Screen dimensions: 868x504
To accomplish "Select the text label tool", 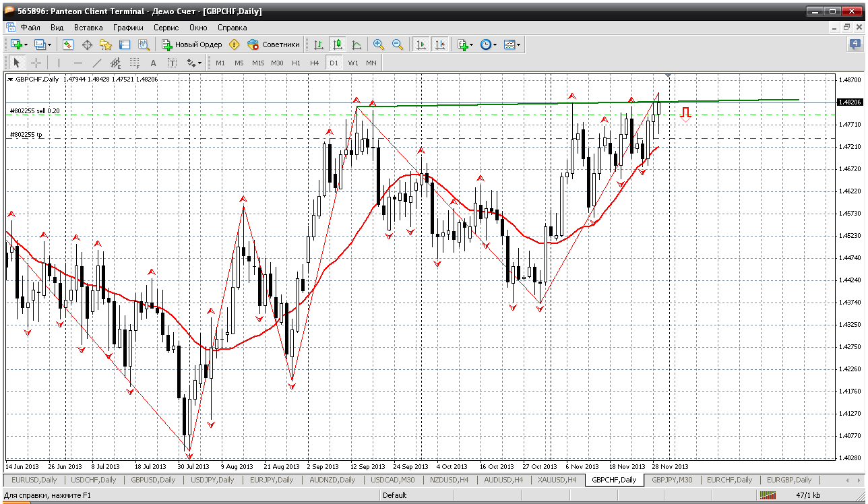I will pyautogui.click(x=172, y=63).
